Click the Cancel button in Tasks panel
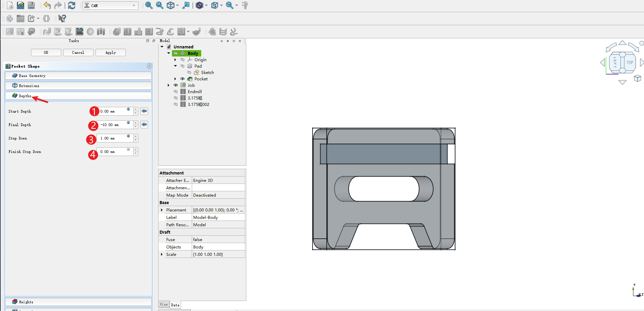Viewport: 644px width, 311px height. 78,52
